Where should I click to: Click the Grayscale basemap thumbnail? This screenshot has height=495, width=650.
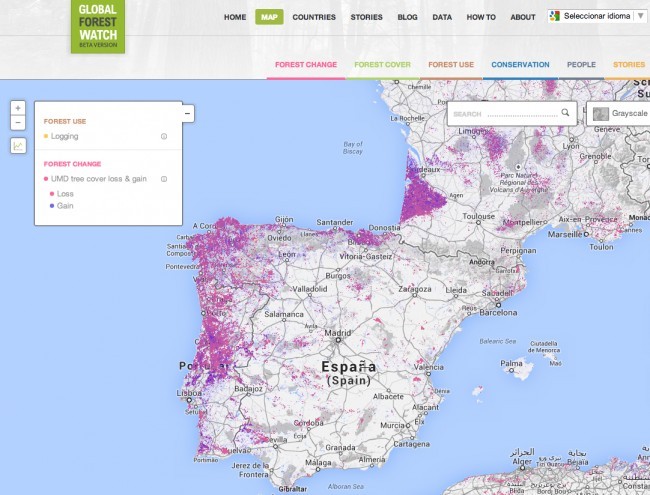pyautogui.click(x=601, y=114)
